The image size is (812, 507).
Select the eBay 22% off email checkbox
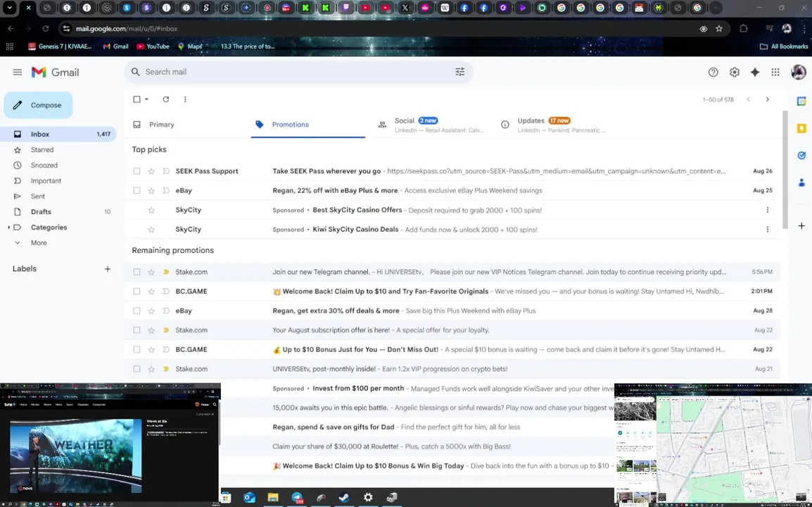click(x=137, y=190)
